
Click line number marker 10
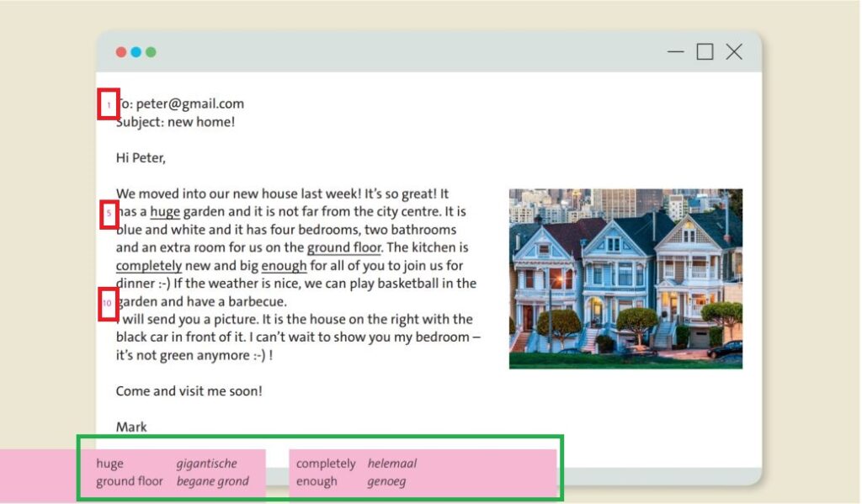(x=107, y=303)
